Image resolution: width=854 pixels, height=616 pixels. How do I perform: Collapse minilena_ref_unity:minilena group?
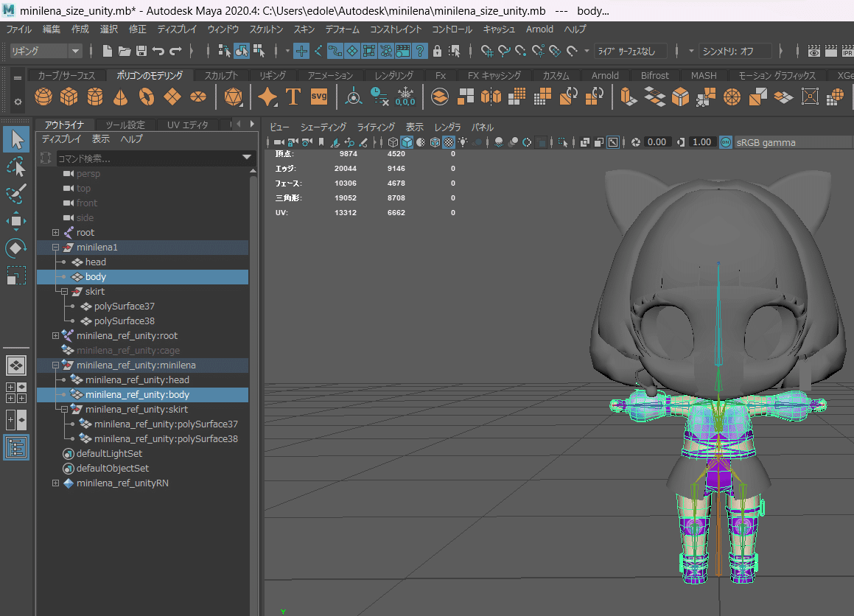click(55, 365)
